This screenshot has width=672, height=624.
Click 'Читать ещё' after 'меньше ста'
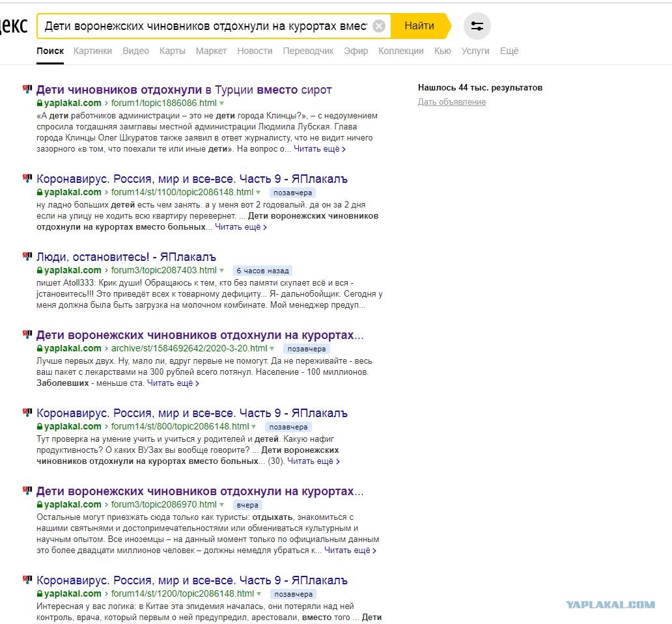(173, 383)
